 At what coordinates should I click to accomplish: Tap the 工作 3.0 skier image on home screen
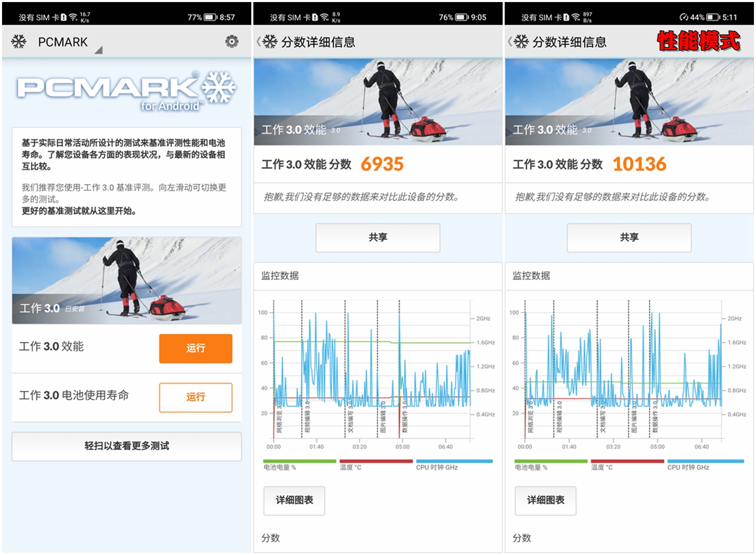126,281
